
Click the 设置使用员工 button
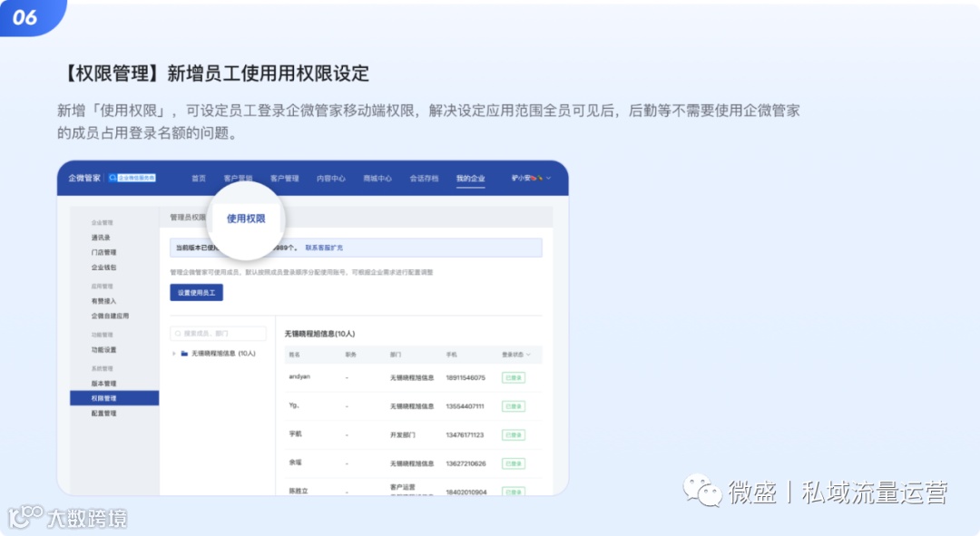click(196, 293)
